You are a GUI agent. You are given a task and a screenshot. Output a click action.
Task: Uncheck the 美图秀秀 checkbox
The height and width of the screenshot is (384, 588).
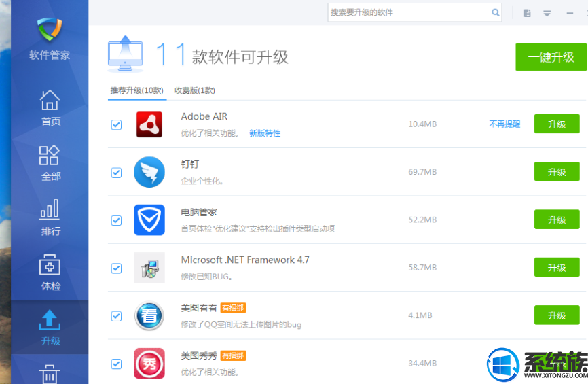tap(116, 364)
